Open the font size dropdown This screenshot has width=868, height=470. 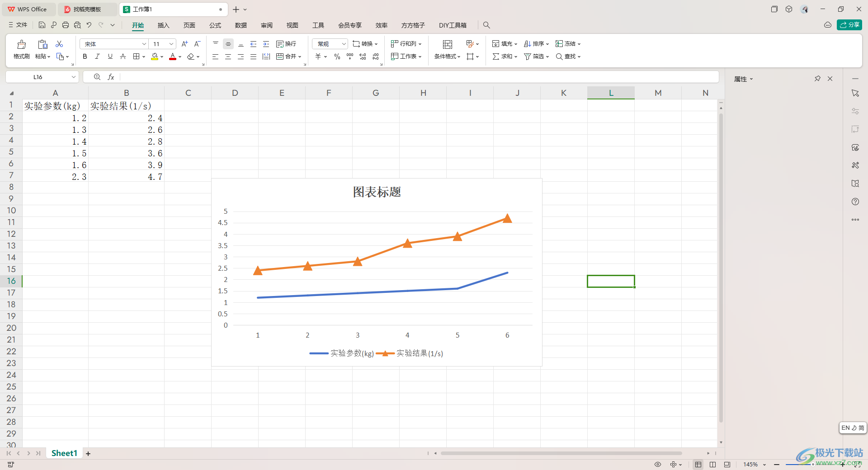[x=171, y=44]
